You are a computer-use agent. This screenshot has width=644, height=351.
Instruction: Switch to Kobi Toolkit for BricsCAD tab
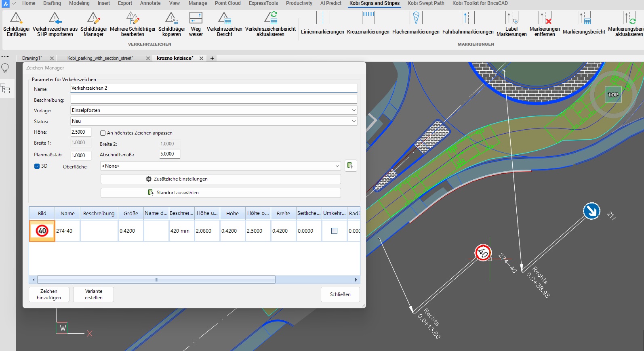coord(480,3)
